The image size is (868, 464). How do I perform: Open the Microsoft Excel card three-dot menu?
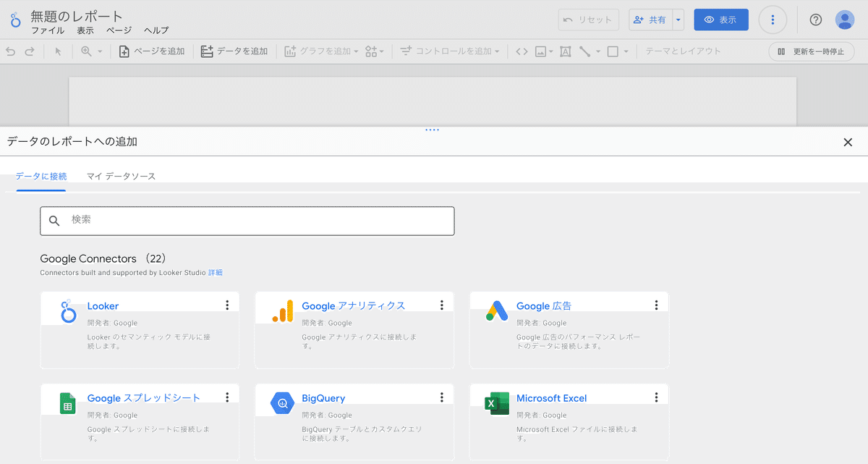pos(656,397)
